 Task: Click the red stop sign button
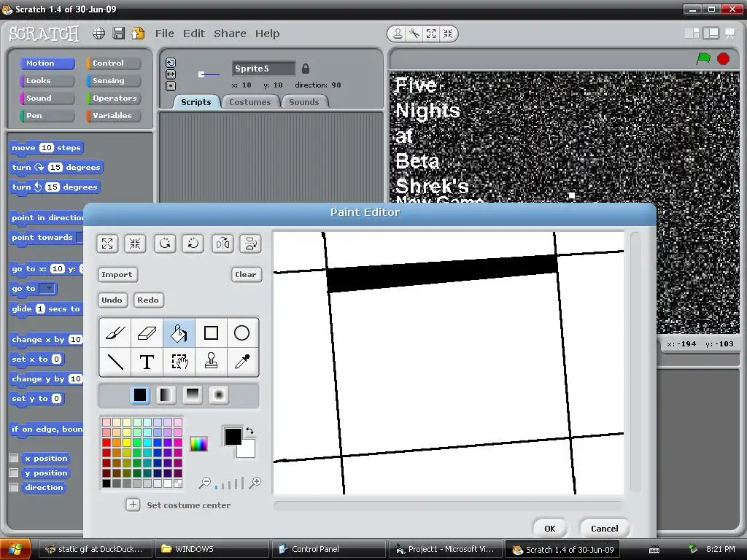coord(723,58)
